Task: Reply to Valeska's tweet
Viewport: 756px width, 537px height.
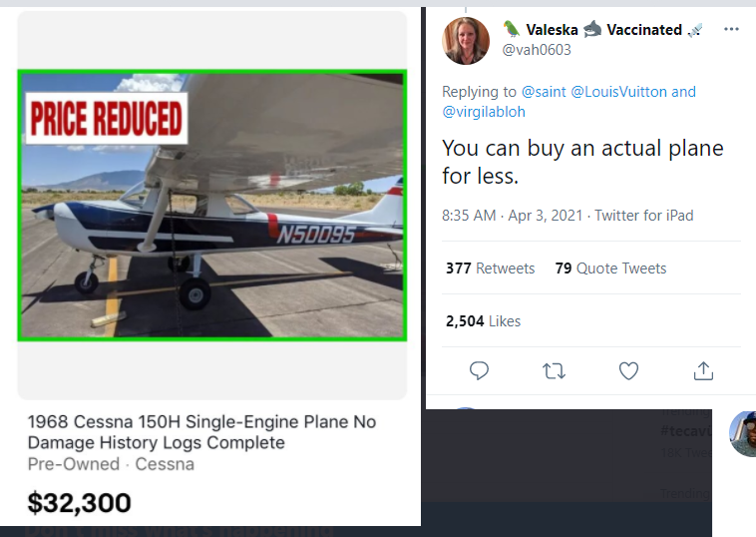Action: (x=479, y=370)
